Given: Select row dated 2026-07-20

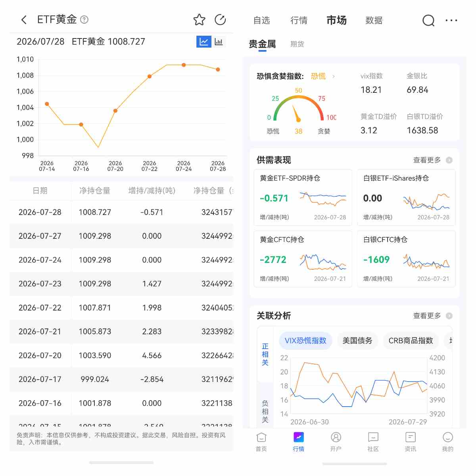Looking at the screenshot, I should [x=121, y=355].
